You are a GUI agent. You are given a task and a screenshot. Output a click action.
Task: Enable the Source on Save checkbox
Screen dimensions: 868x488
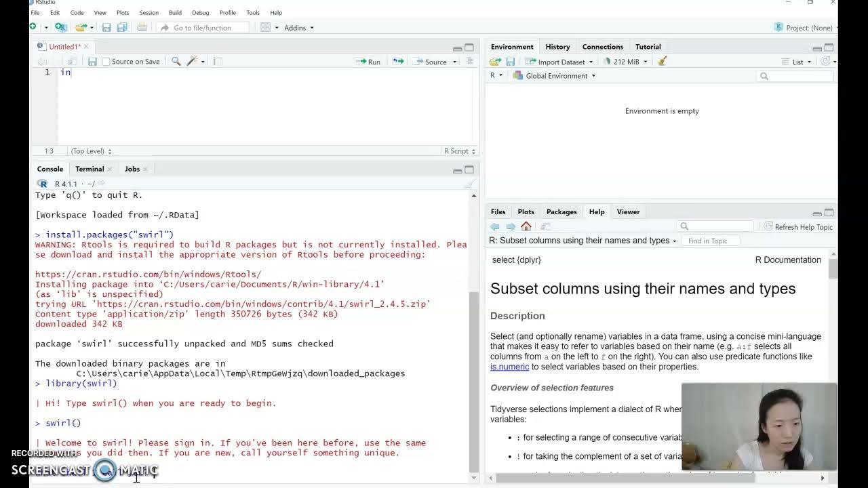point(106,62)
